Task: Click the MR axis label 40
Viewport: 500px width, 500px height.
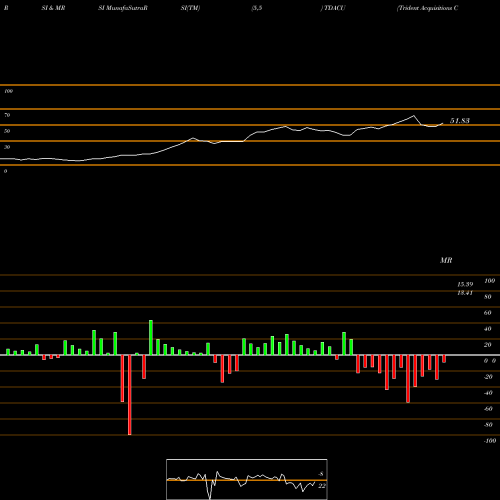Action: 488,329
